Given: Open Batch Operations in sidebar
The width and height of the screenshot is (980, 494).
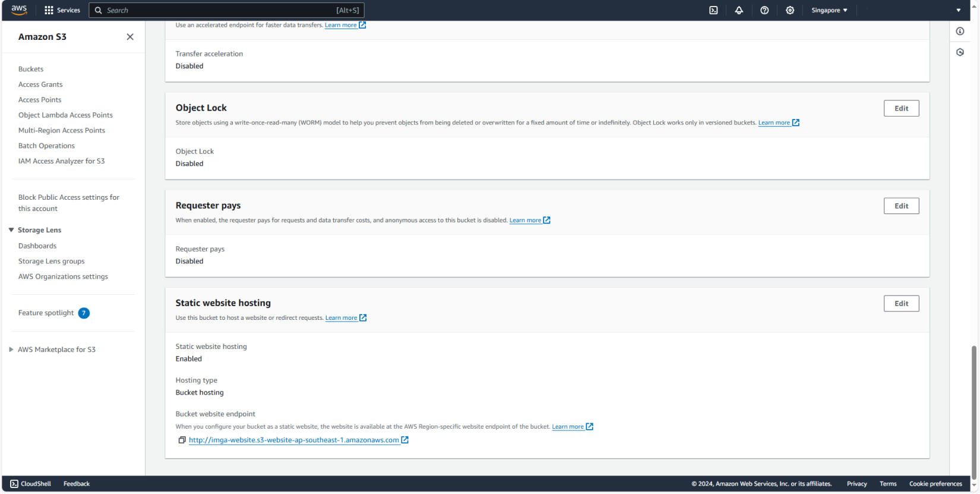Looking at the screenshot, I should pos(46,146).
